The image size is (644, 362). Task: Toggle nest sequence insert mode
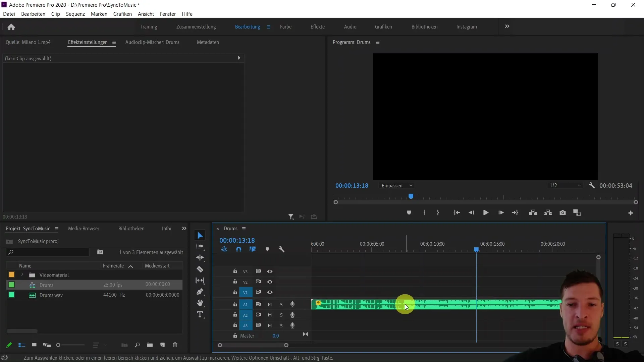point(224,249)
